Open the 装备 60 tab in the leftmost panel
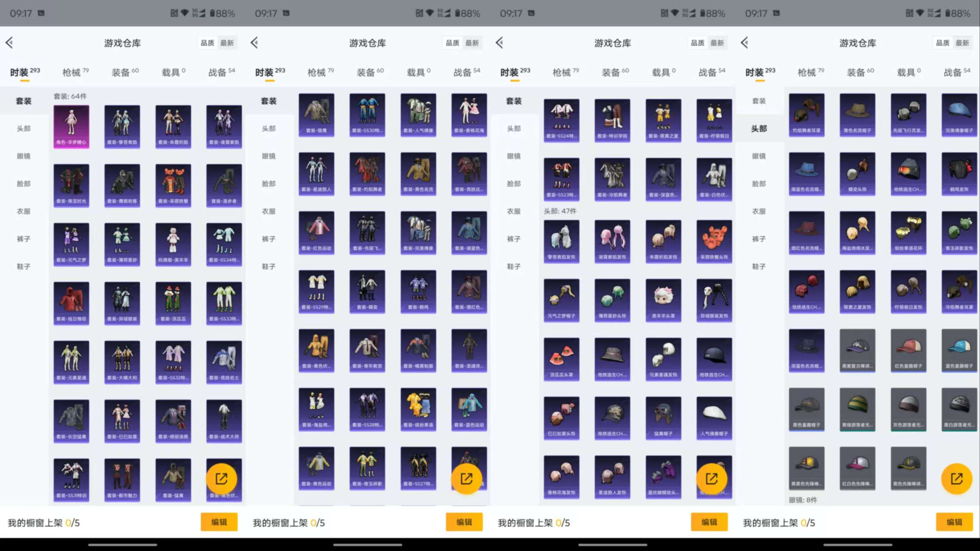Image resolution: width=980 pixels, height=551 pixels. pyautogui.click(x=125, y=72)
